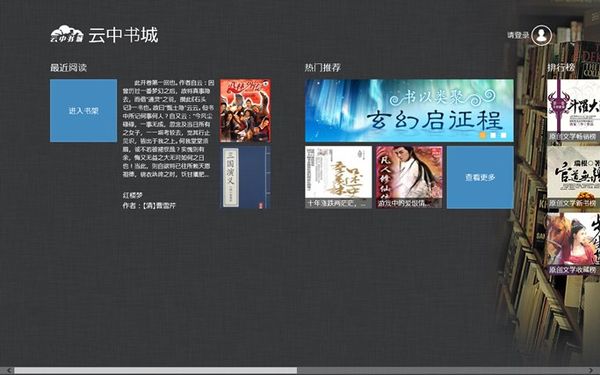Select the third banner indicator dot
The width and height of the screenshot is (600, 375).
[504, 135]
